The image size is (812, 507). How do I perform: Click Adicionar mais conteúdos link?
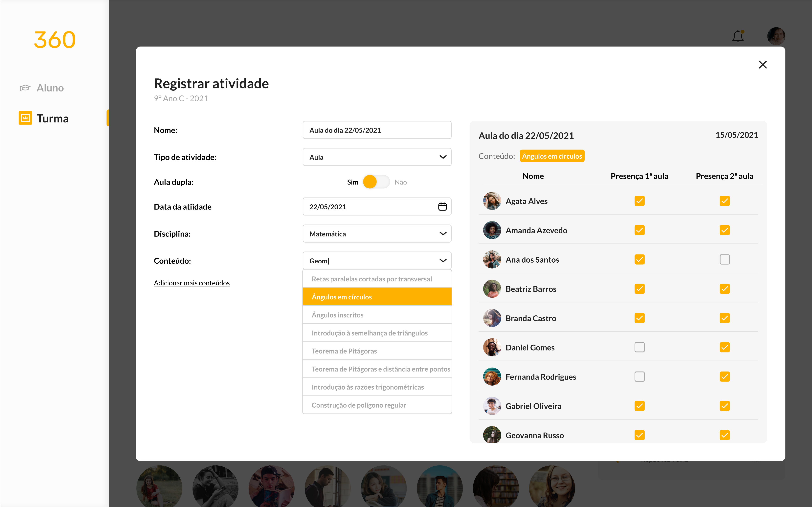[192, 283]
